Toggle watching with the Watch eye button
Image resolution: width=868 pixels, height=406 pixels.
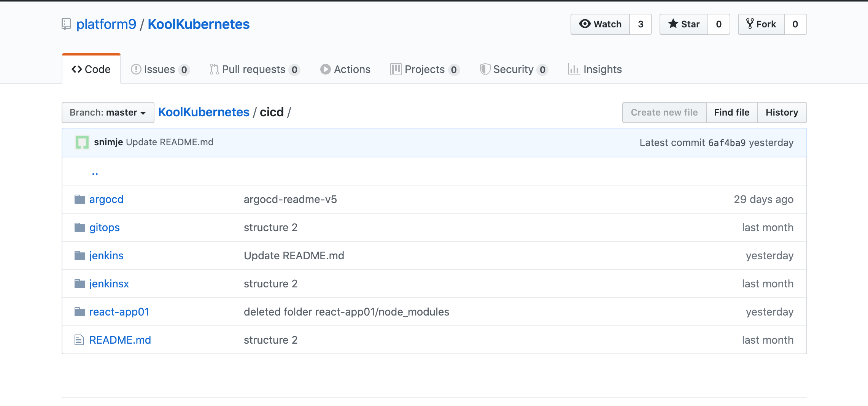pos(600,24)
